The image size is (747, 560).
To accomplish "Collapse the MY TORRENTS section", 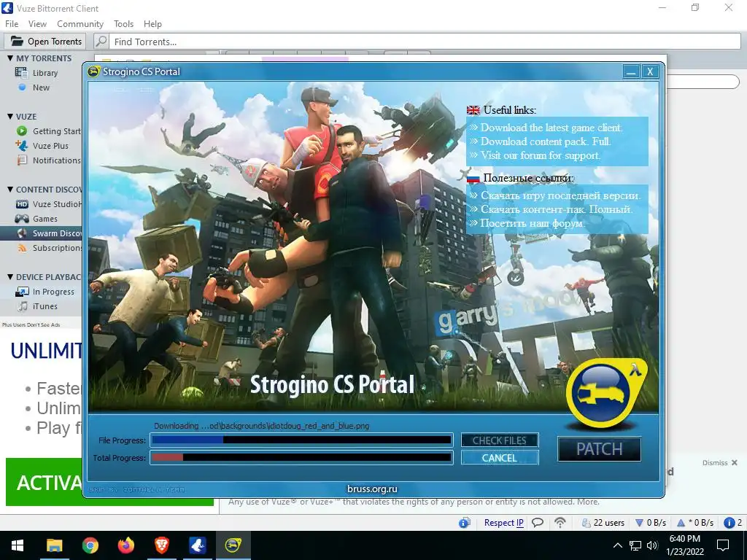I will coord(10,58).
